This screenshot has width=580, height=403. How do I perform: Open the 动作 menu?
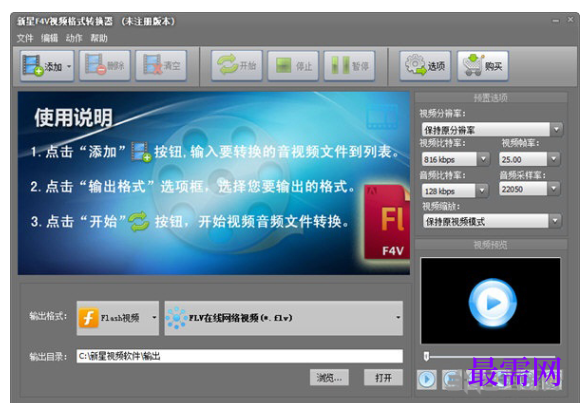pos(74,38)
